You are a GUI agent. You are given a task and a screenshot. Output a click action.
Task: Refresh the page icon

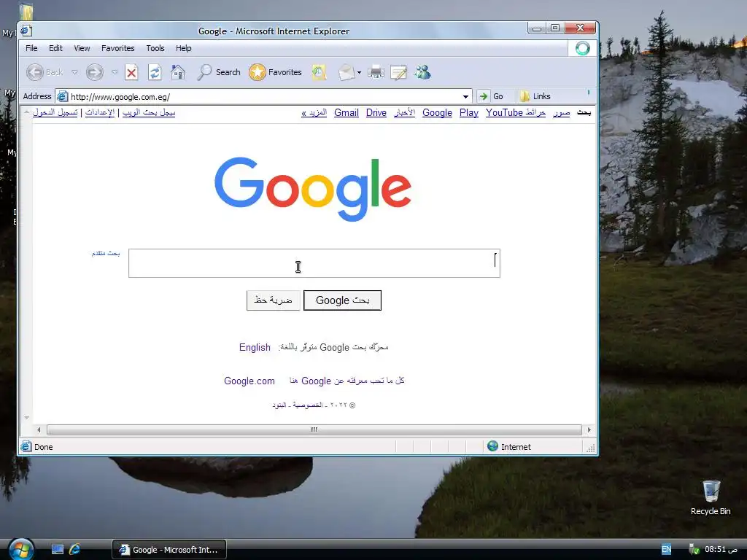coord(155,72)
